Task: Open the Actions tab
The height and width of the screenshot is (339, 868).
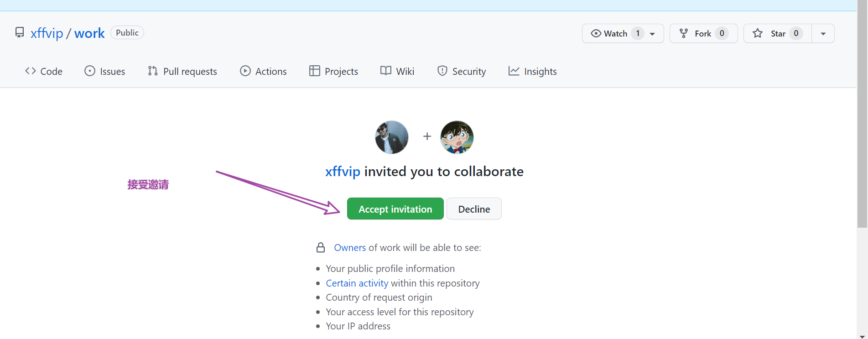Action: pos(263,71)
